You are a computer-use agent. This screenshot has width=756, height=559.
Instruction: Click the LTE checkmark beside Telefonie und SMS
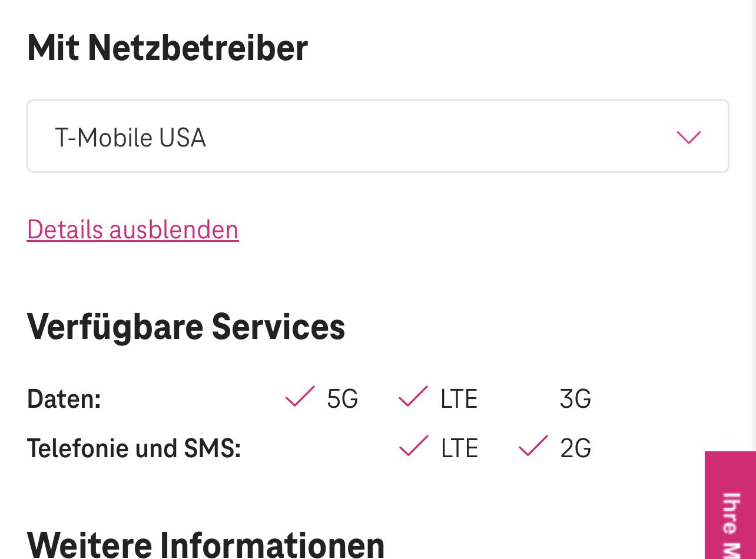(x=413, y=447)
